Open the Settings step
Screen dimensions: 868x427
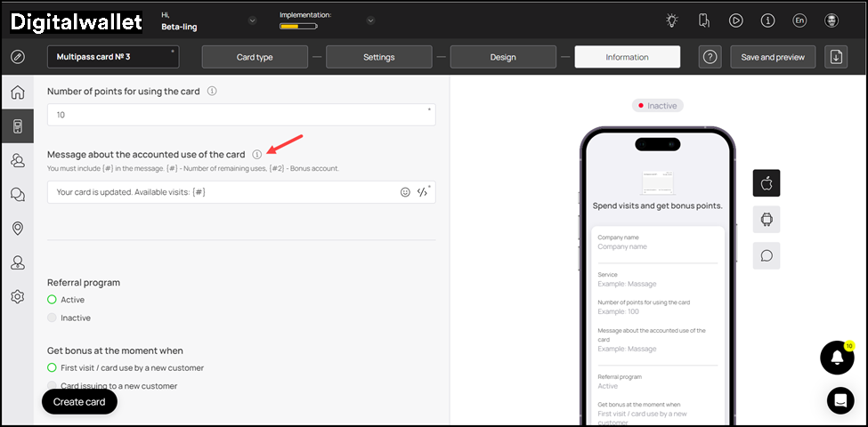pos(379,57)
